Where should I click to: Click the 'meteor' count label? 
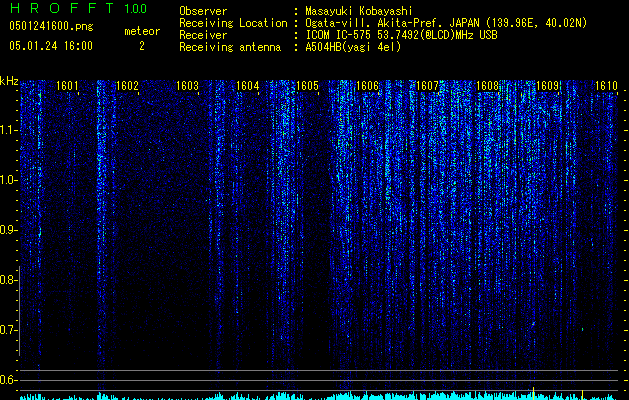142,31
